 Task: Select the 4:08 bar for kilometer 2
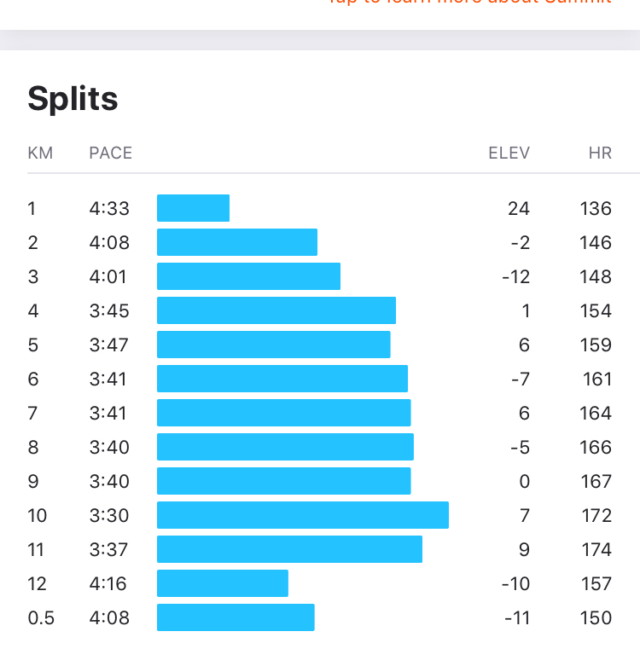coord(237,242)
